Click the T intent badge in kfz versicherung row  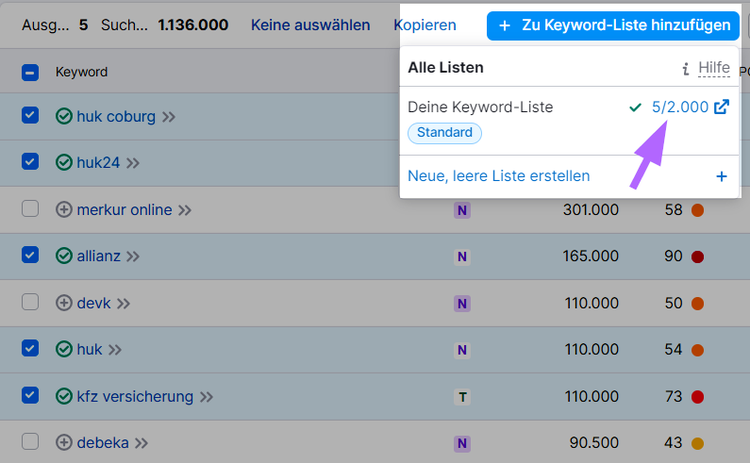pos(462,397)
